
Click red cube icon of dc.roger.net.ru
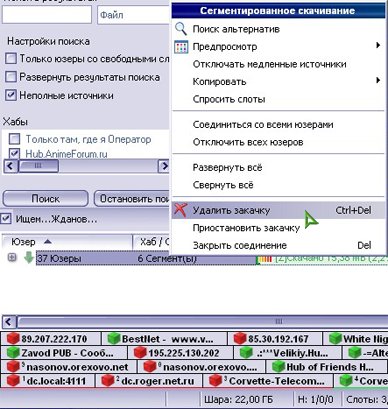[108, 381]
